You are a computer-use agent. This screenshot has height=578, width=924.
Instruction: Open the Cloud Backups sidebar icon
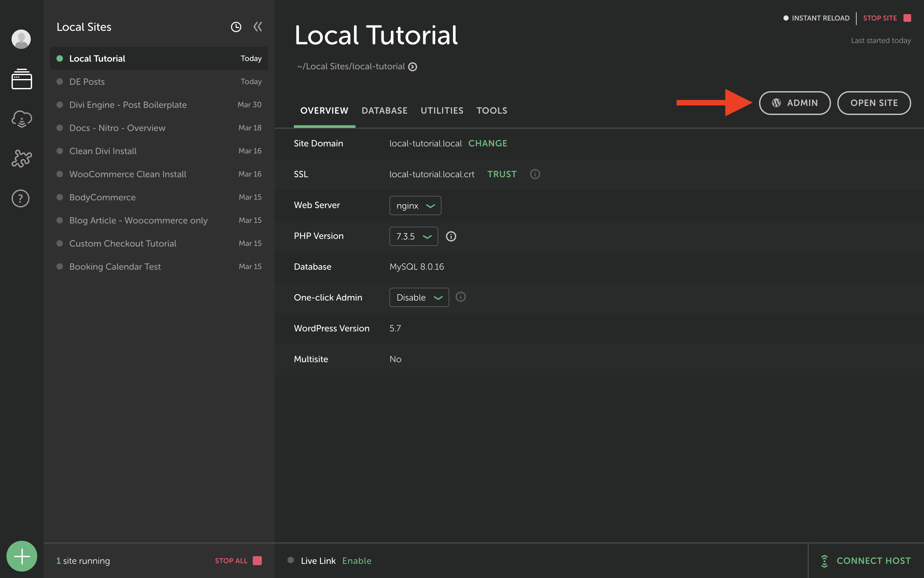21,119
